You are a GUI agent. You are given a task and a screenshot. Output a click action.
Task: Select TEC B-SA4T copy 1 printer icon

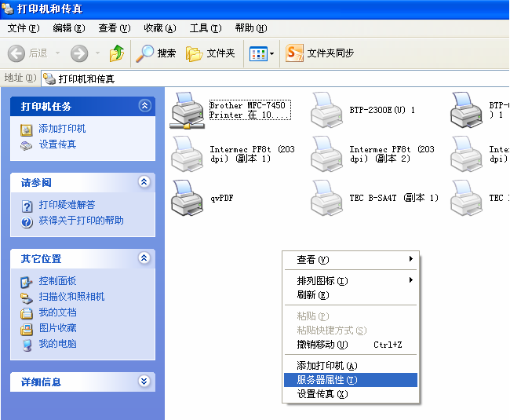point(326,198)
